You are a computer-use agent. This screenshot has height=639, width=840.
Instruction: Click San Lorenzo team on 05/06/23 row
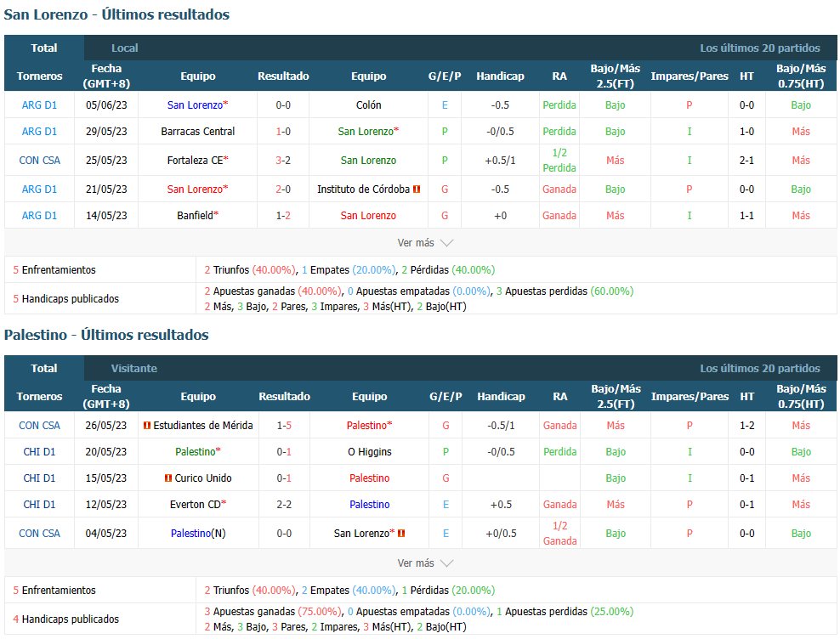coord(195,105)
